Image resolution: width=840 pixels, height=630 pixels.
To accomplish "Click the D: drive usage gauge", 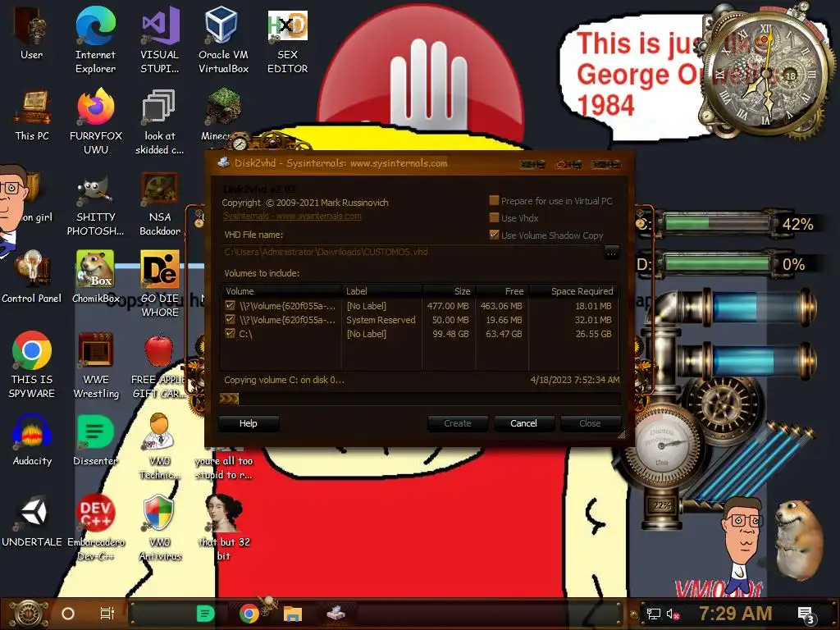I will [718, 263].
